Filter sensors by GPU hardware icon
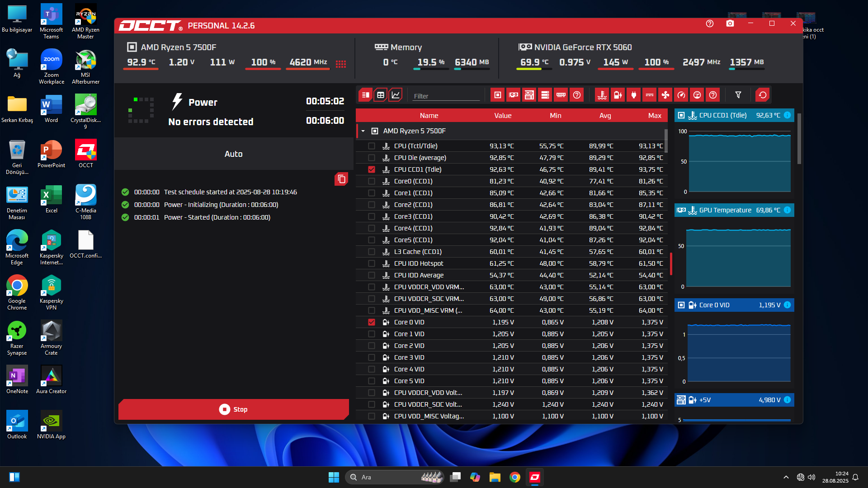Screen dimensions: 868x488 [x=514, y=95]
